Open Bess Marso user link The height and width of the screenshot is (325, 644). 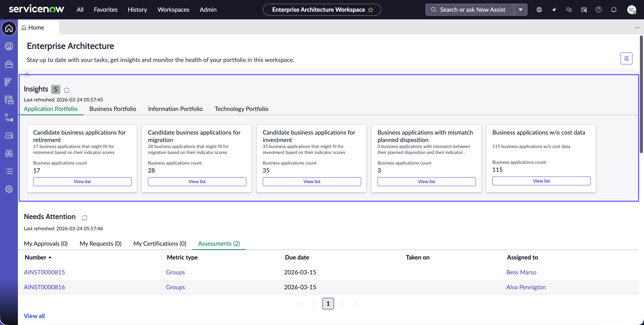521,272
